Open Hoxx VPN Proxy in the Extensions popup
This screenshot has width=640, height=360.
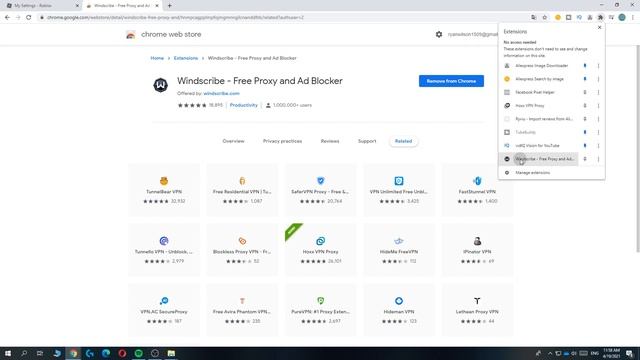(x=538, y=106)
